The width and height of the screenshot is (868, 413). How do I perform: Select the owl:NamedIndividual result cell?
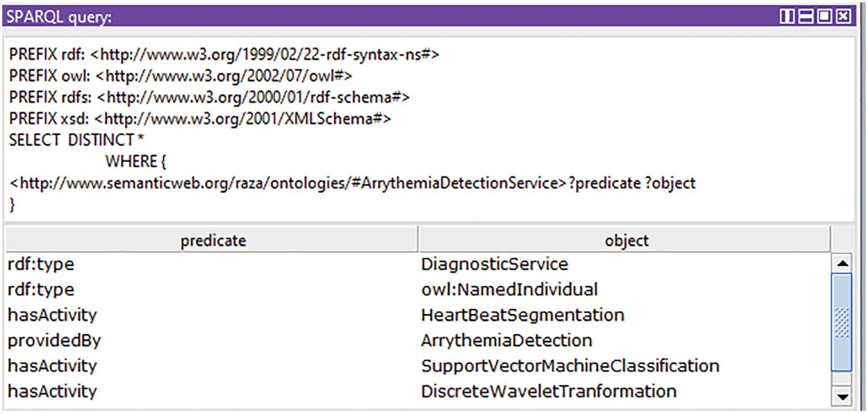point(509,290)
